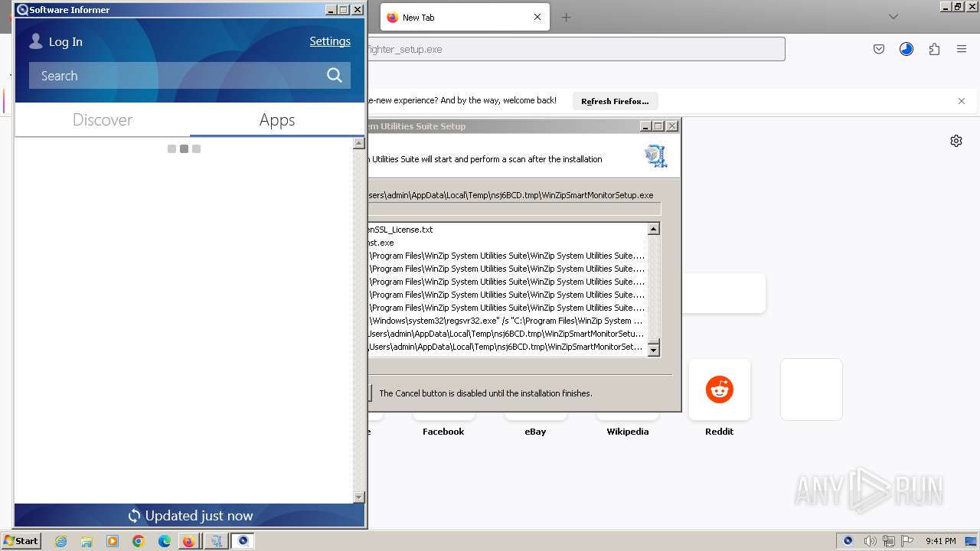Viewport: 980px width, 551px height.
Task: Switch to Software Informer taskbar button
Action: [243, 541]
